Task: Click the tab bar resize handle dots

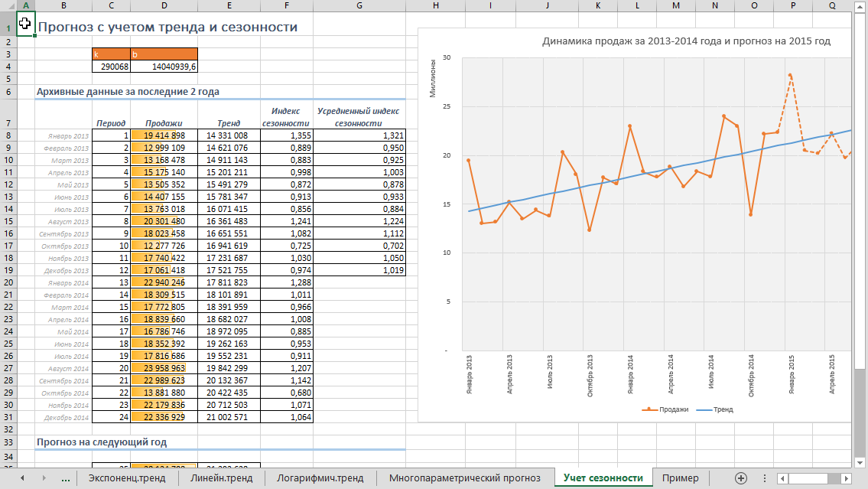Action: click(765, 478)
